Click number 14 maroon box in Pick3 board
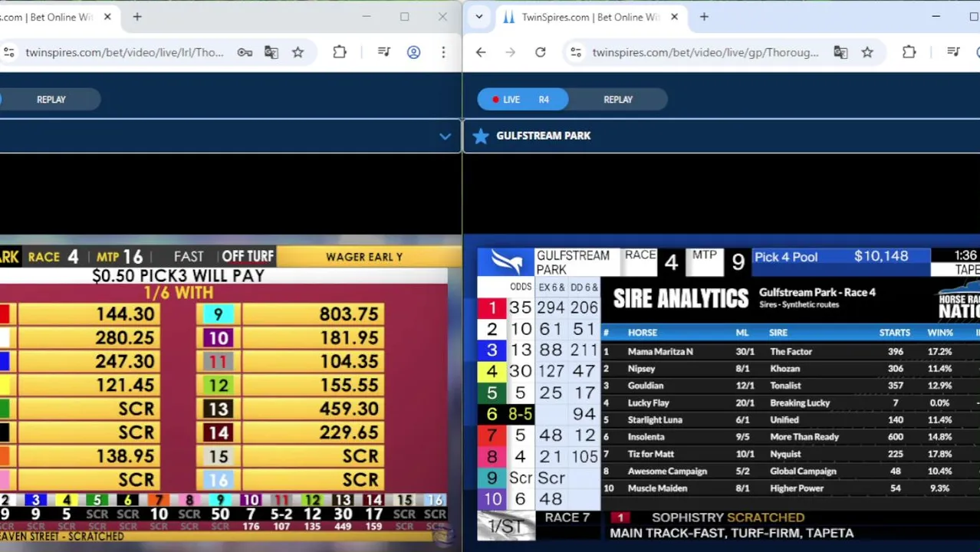This screenshot has height=552, width=980. point(219,433)
